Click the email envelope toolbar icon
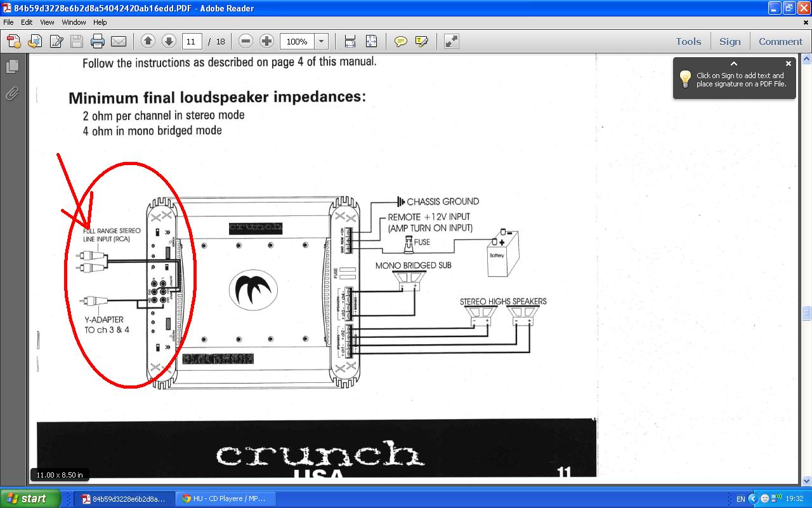The width and height of the screenshot is (812, 508). coord(119,41)
